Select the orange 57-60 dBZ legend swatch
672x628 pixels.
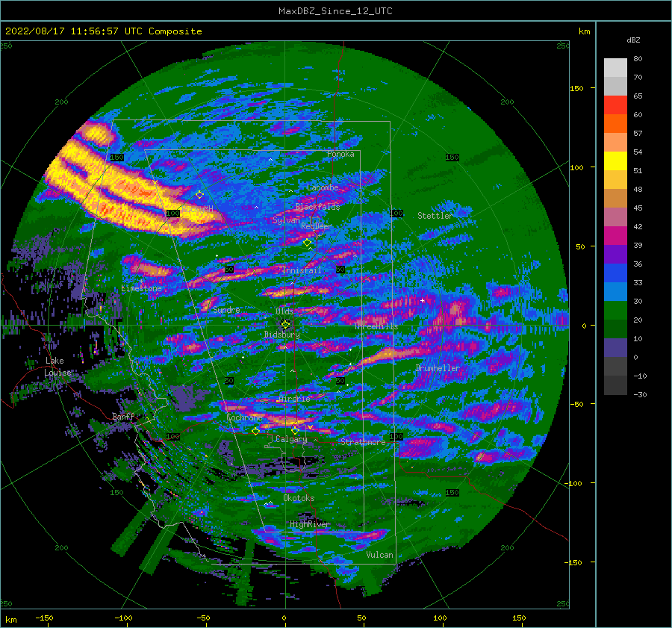click(615, 124)
